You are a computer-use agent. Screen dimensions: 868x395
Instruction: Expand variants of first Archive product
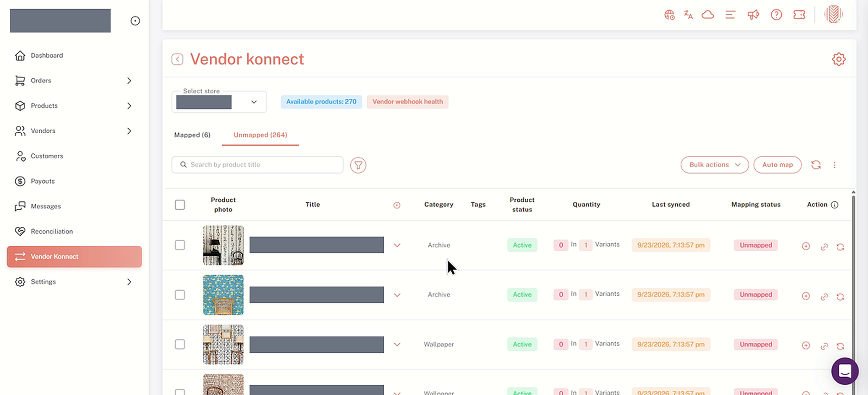tap(397, 245)
